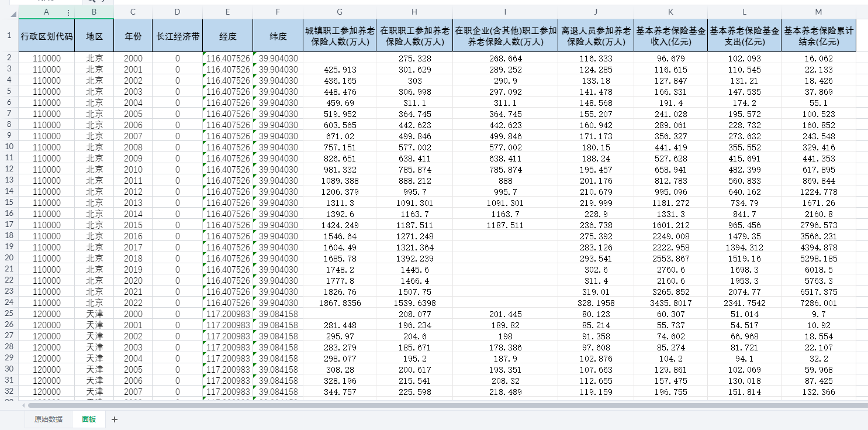
Task: Select column C by its header
Action: [x=133, y=12]
